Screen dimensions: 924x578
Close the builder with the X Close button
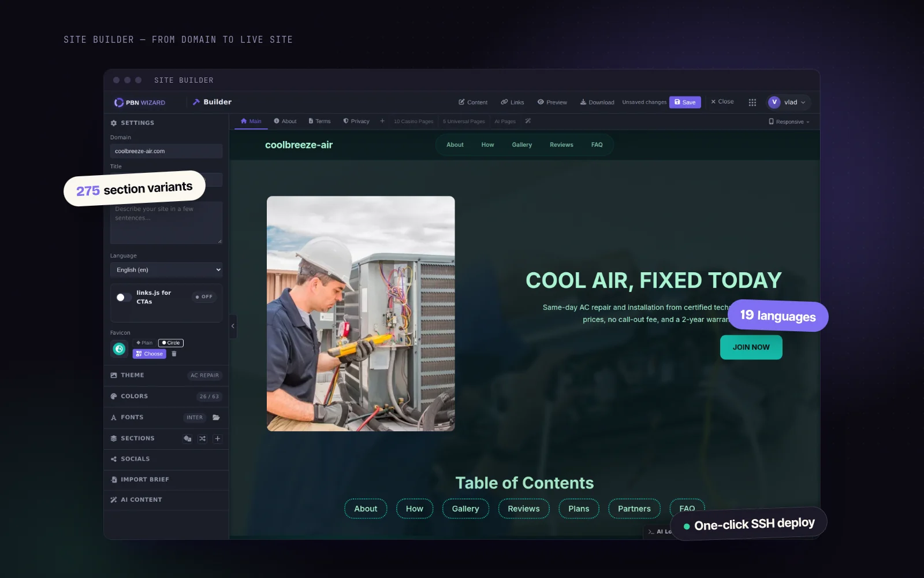(x=722, y=102)
